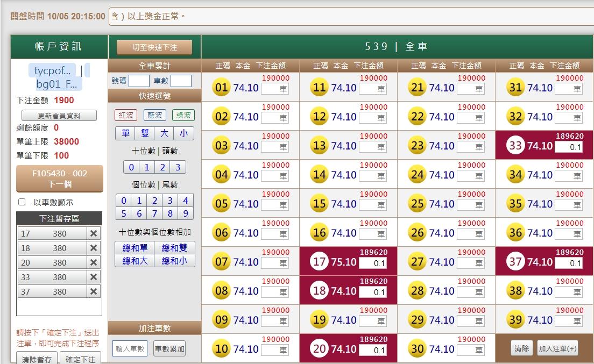This screenshot has height=364, width=594.
Task: Deselect the white ball number 33
Action: click(x=515, y=145)
